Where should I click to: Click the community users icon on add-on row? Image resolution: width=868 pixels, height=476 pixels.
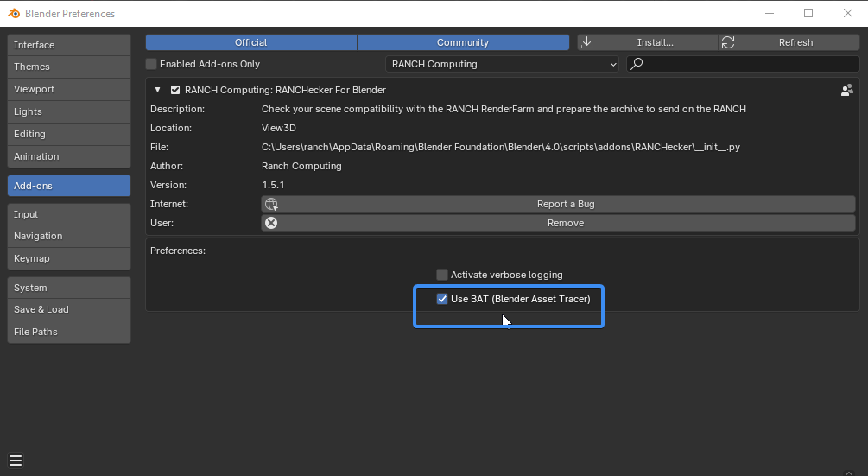[x=847, y=90]
